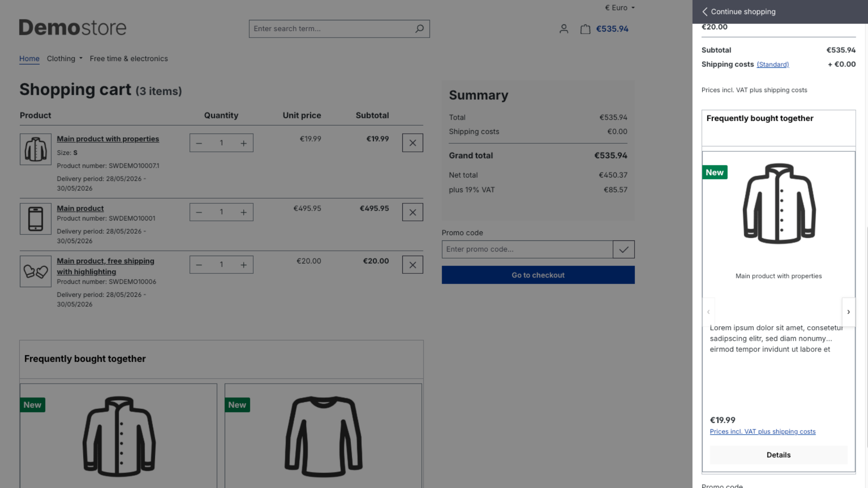Apply promo code with checkmark button

coord(624,249)
